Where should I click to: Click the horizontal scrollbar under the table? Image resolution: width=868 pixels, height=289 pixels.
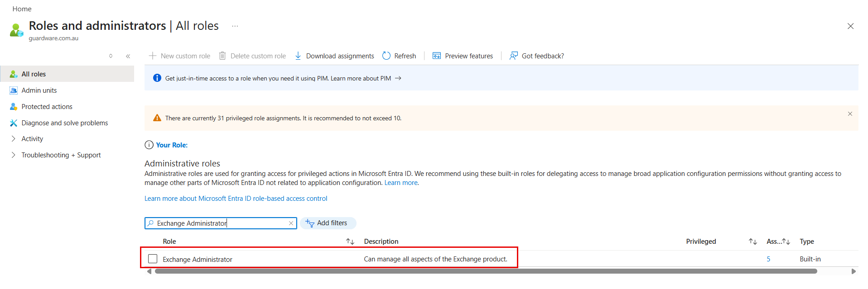click(485, 271)
